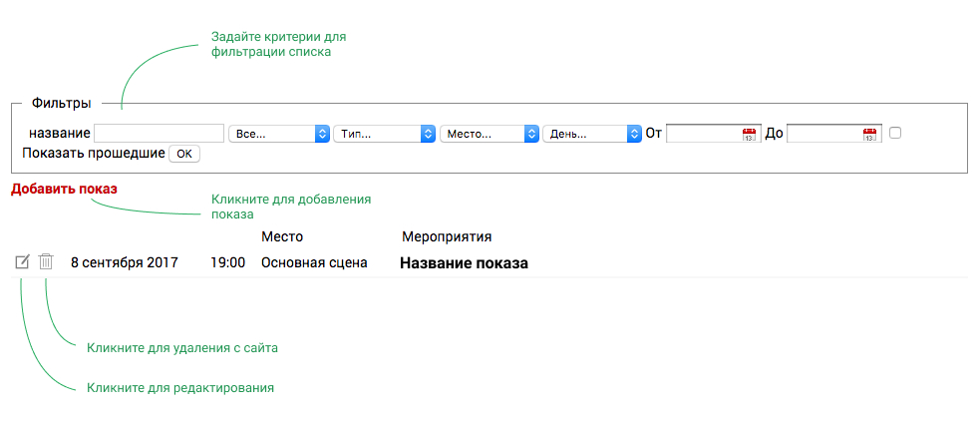Click the '19:00' time cell
The image size is (980, 421).
coord(227,263)
